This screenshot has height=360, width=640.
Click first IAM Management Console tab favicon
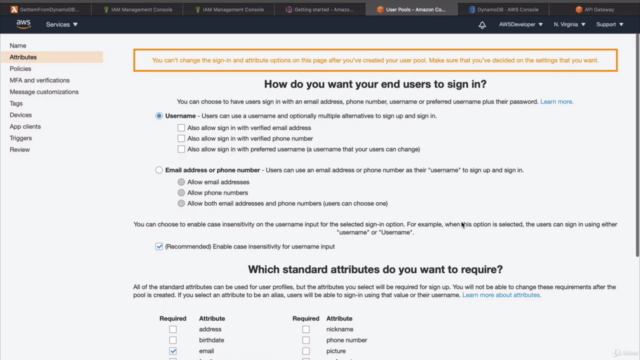(x=106, y=9)
